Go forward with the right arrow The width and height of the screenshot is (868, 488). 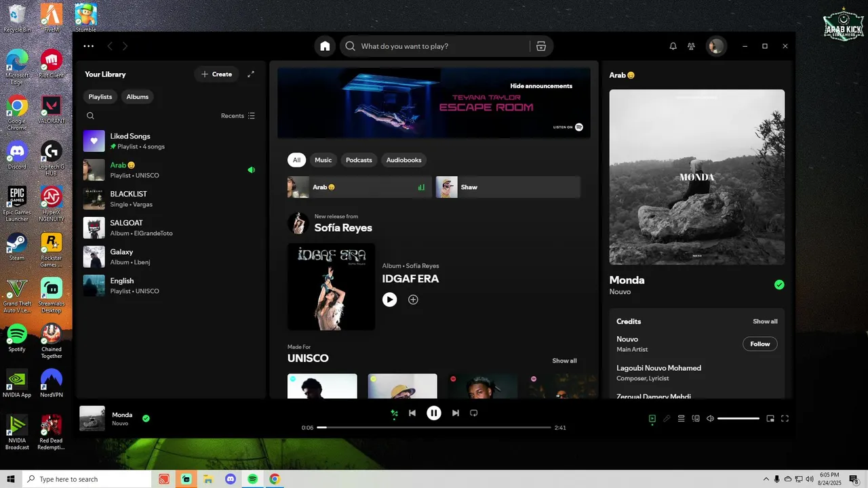[x=125, y=46]
